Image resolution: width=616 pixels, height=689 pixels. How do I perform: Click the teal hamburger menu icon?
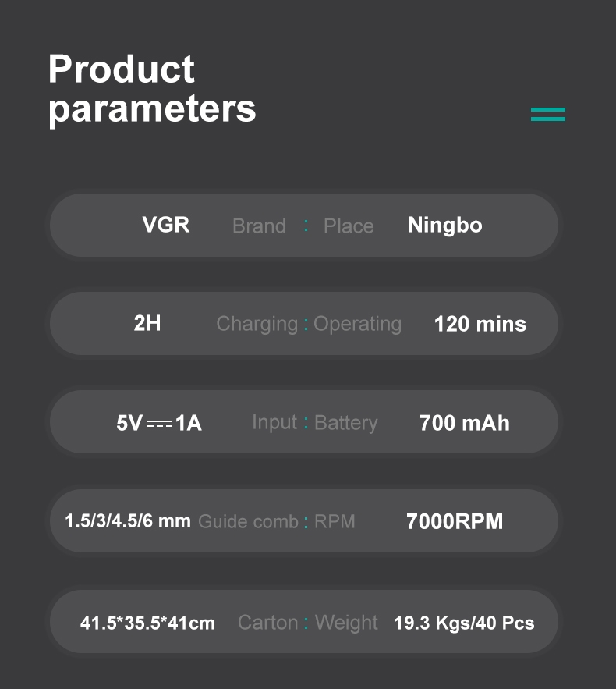547,114
